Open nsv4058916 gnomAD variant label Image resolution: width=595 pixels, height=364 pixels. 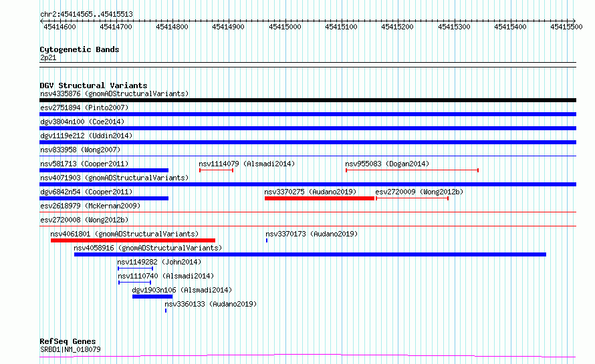148,248
